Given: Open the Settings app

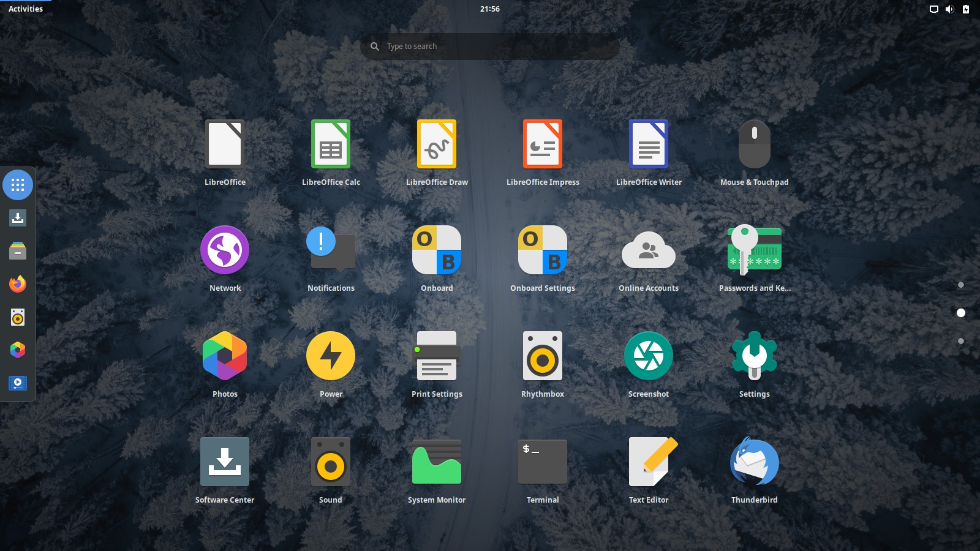Looking at the screenshot, I should [755, 356].
